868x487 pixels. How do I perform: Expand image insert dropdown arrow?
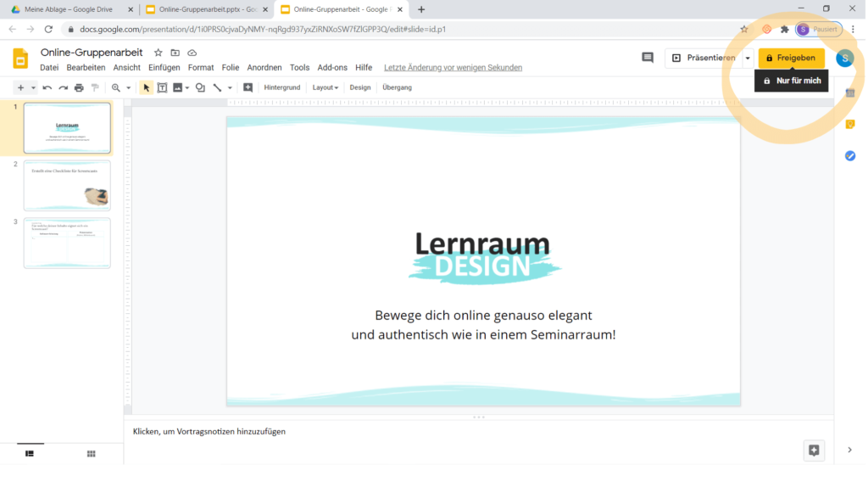point(187,87)
